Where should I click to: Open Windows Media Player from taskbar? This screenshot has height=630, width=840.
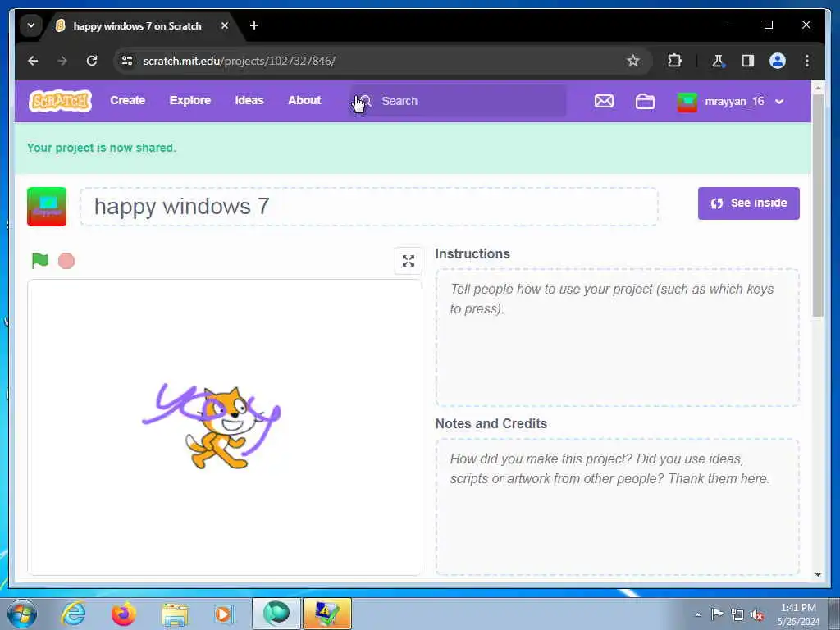(x=224, y=614)
